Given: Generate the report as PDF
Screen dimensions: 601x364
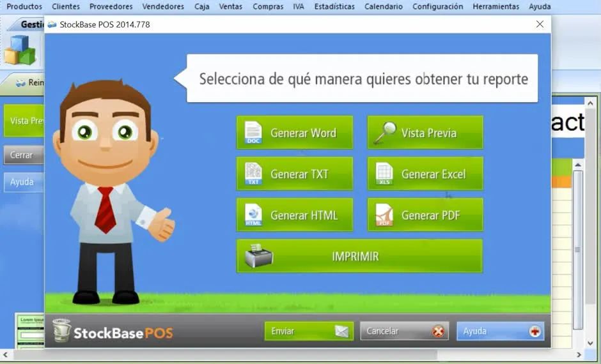Looking at the screenshot, I should click(425, 215).
